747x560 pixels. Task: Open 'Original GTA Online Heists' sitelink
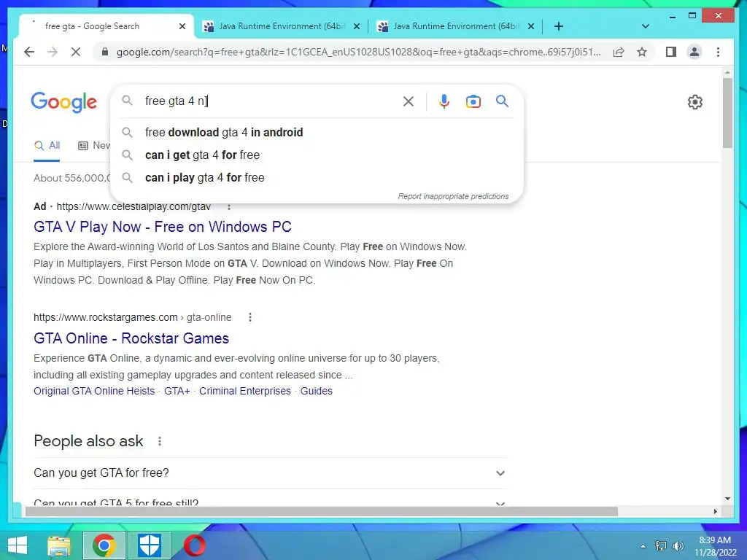click(94, 391)
